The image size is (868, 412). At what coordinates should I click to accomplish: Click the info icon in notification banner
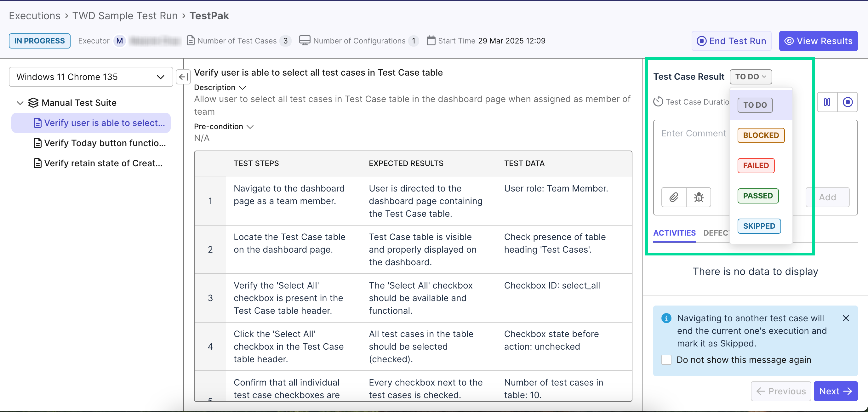(666, 318)
